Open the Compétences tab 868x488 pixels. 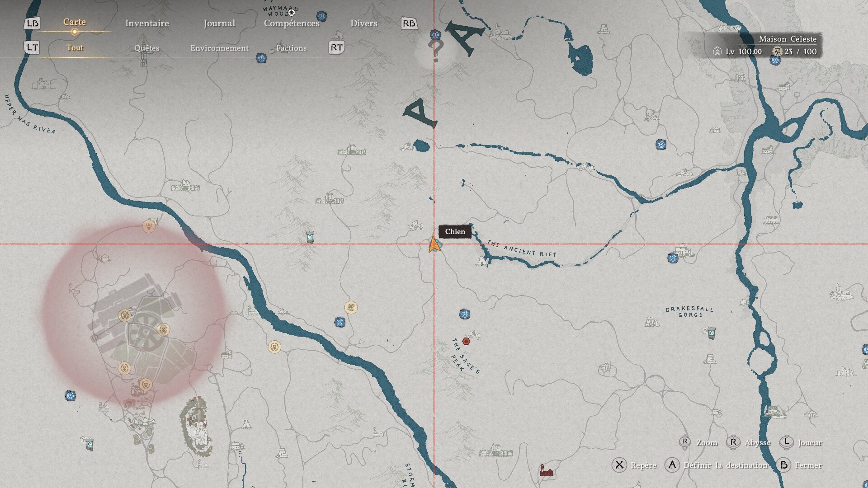[292, 23]
